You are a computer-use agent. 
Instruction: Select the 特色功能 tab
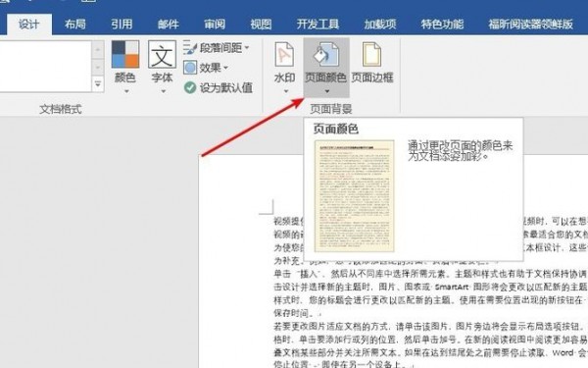[442, 25]
